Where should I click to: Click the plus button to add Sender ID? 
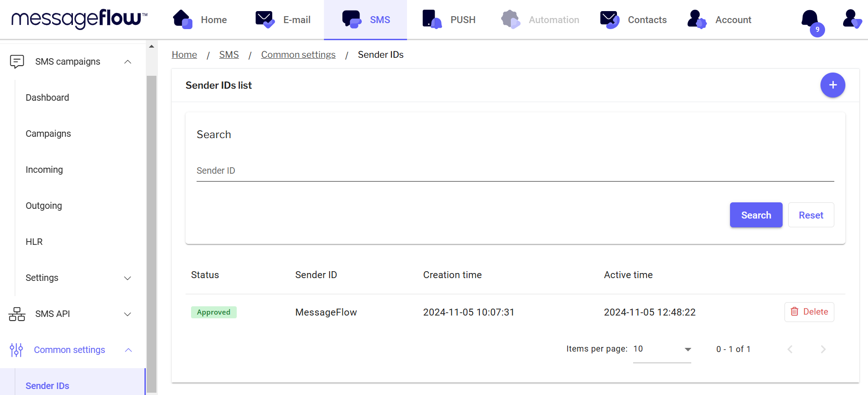click(832, 85)
